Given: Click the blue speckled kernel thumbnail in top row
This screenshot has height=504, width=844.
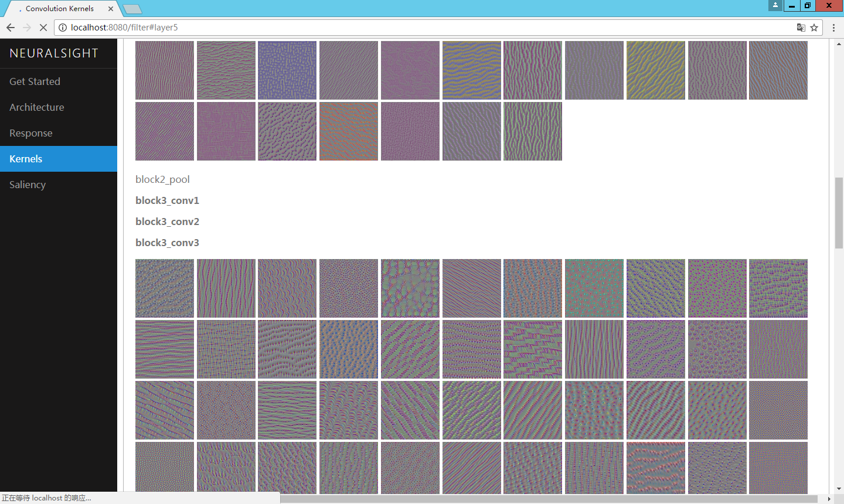Looking at the screenshot, I should 287,70.
